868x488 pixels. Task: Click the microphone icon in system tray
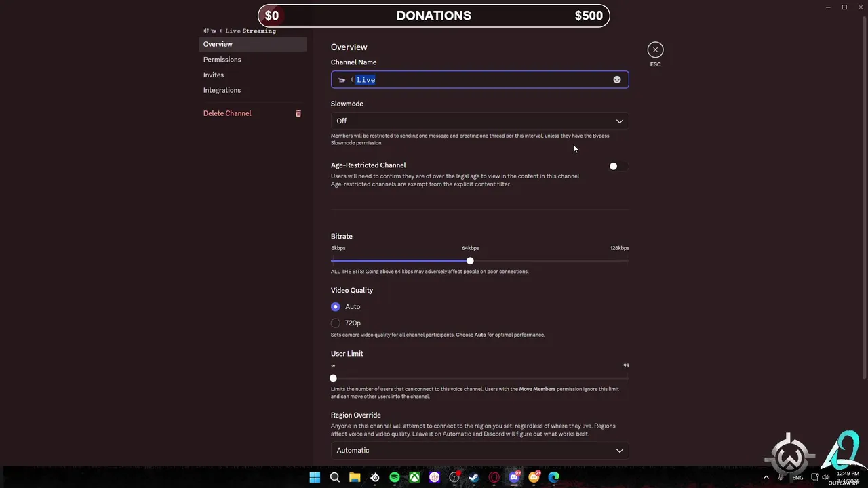(x=781, y=477)
